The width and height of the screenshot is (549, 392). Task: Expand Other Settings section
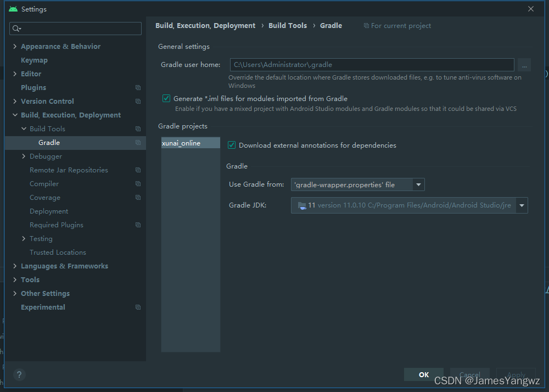click(15, 293)
